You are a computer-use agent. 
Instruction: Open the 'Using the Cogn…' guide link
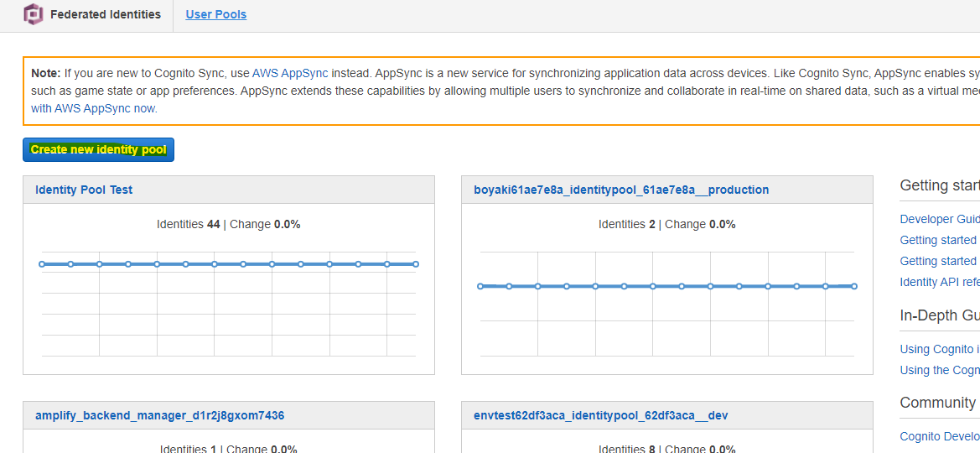coord(940,370)
